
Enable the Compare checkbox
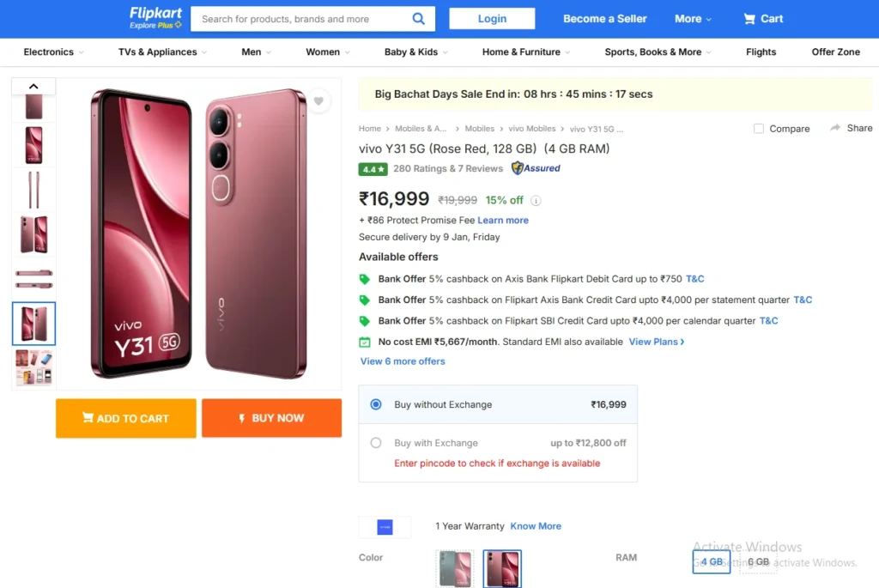point(759,129)
